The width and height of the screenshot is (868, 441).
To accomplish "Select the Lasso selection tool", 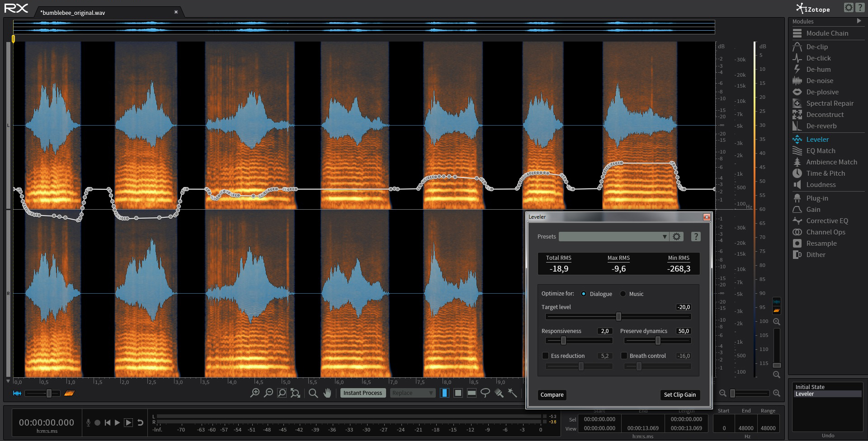I will (485, 393).
